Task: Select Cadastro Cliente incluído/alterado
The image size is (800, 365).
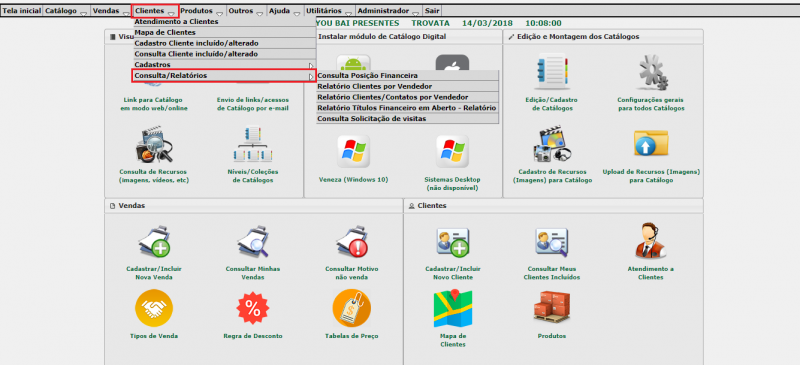Action: tap(224, 43)
